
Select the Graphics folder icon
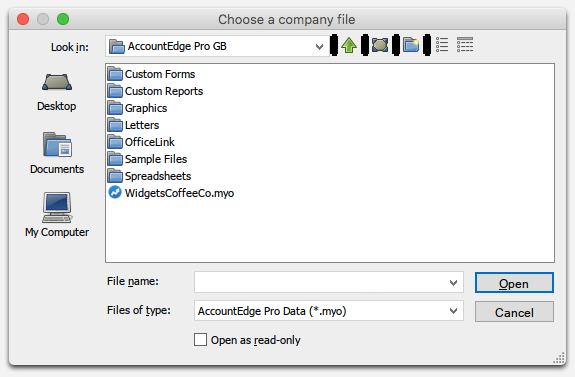coord(115,108)
